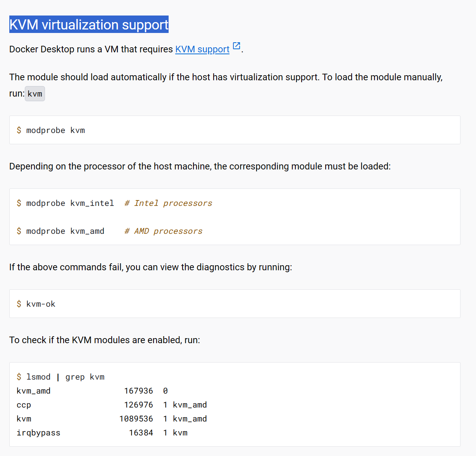Viewport: 476px width, 456px height.
Task: Click the ccp module name in output
Action: pos(24,405)
